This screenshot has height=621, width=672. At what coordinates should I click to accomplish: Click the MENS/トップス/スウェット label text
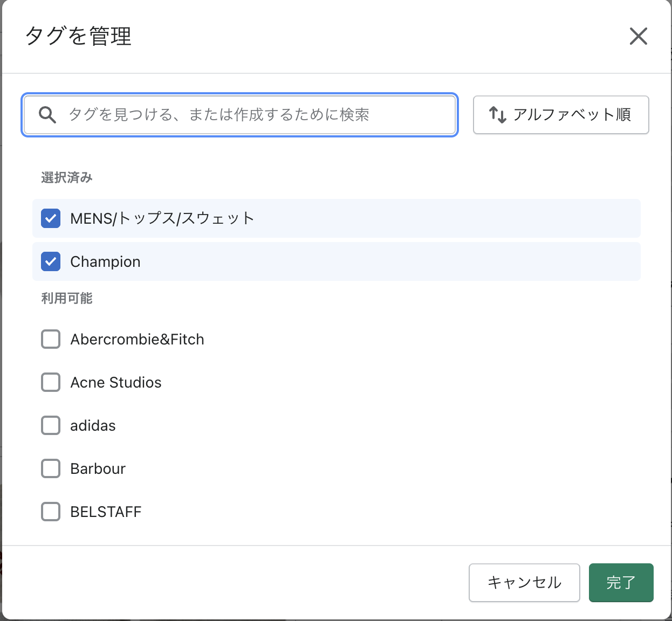pos(162,218)
